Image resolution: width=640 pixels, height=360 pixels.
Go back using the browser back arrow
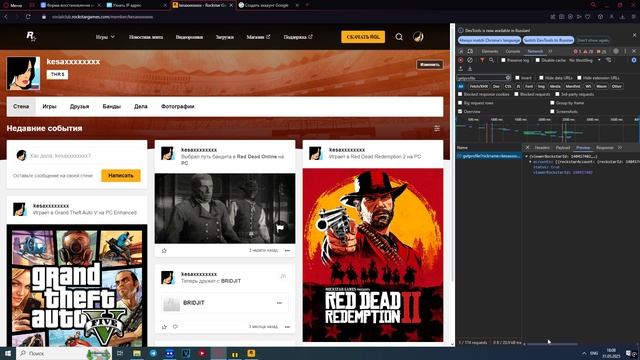[x=6, y=17]
